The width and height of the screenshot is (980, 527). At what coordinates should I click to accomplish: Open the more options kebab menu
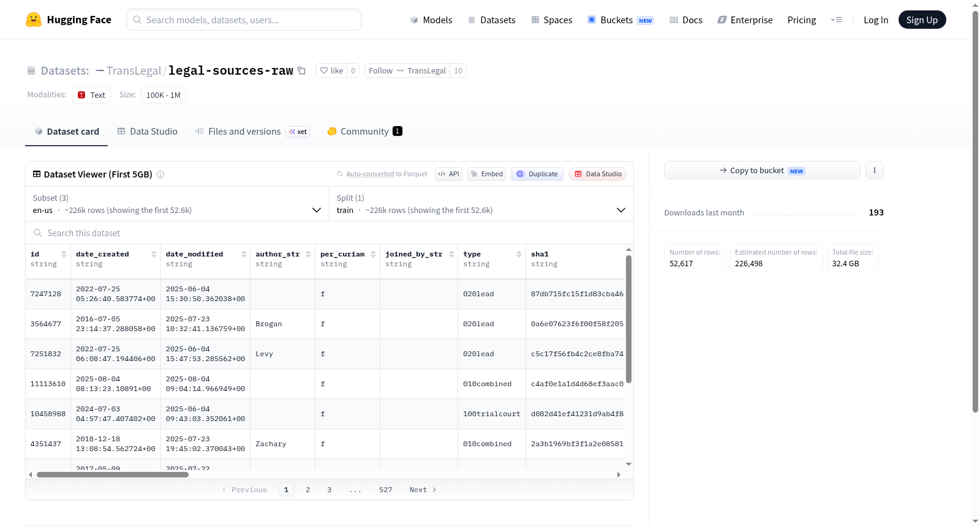875,170
